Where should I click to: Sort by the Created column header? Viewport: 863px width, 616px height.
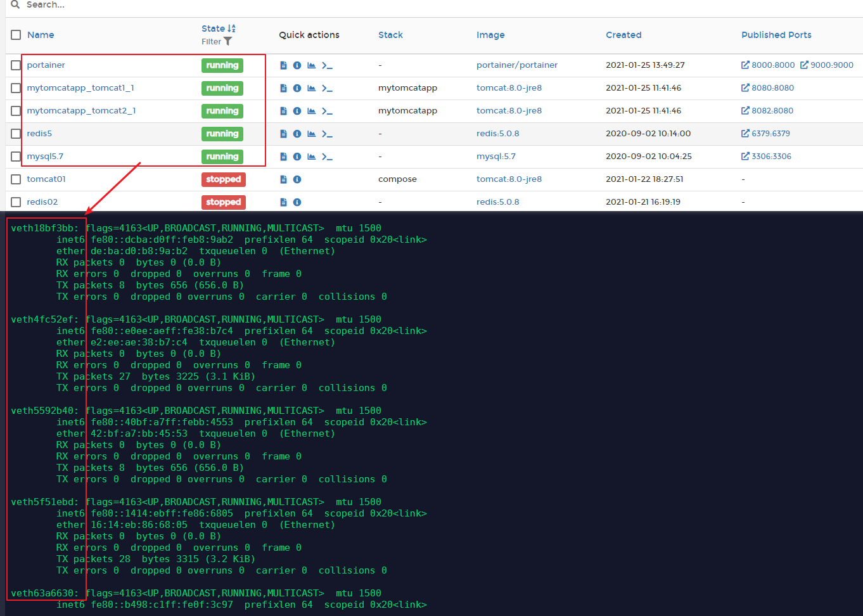(x=623, y=35)
